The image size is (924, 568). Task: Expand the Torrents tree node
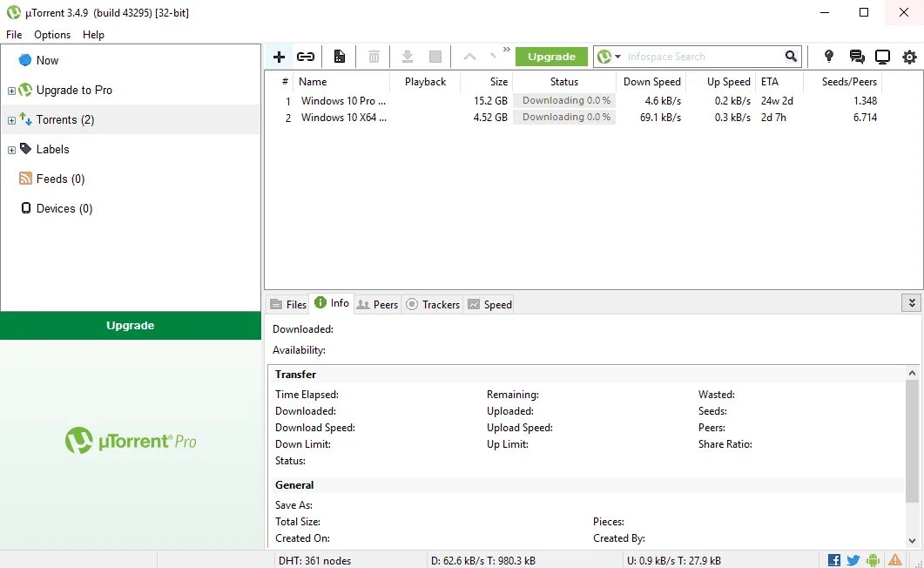[x=11, y=120]
